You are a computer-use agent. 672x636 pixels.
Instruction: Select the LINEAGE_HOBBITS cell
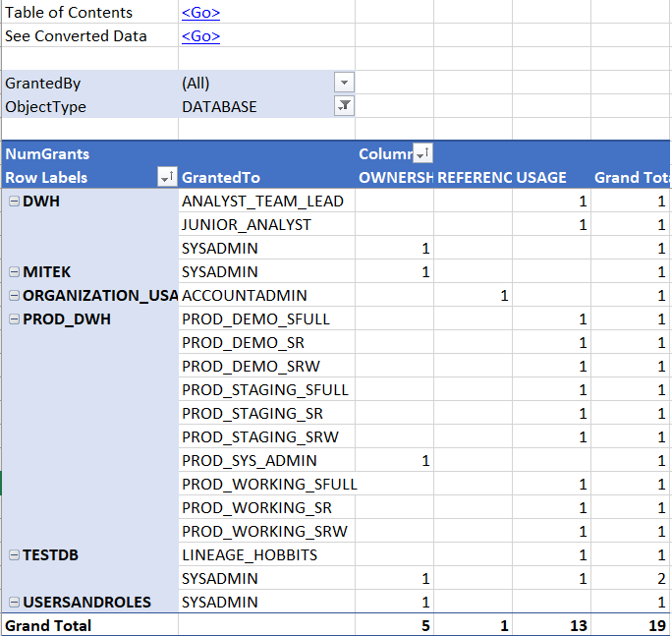[249, 555]
